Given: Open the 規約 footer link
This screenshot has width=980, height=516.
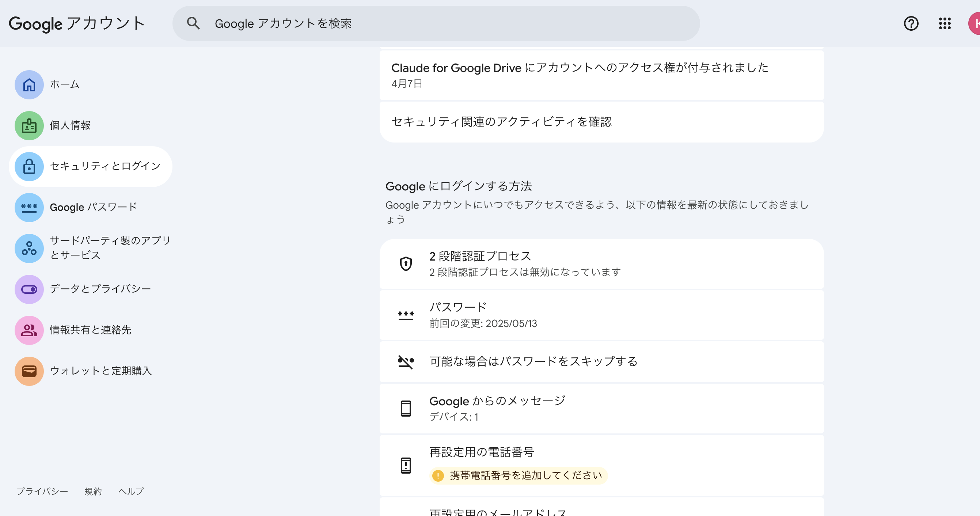Looking at the screenshot, I should 93,491.
